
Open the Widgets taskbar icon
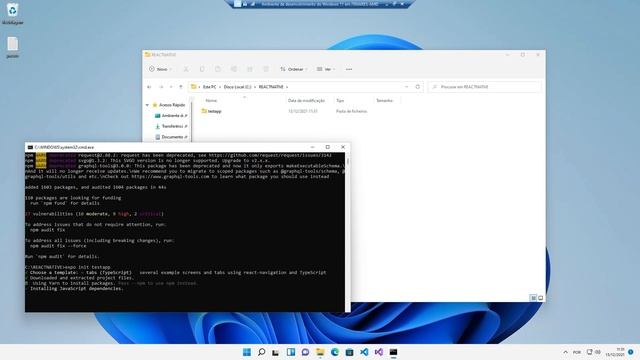click(x=291, y=352)
